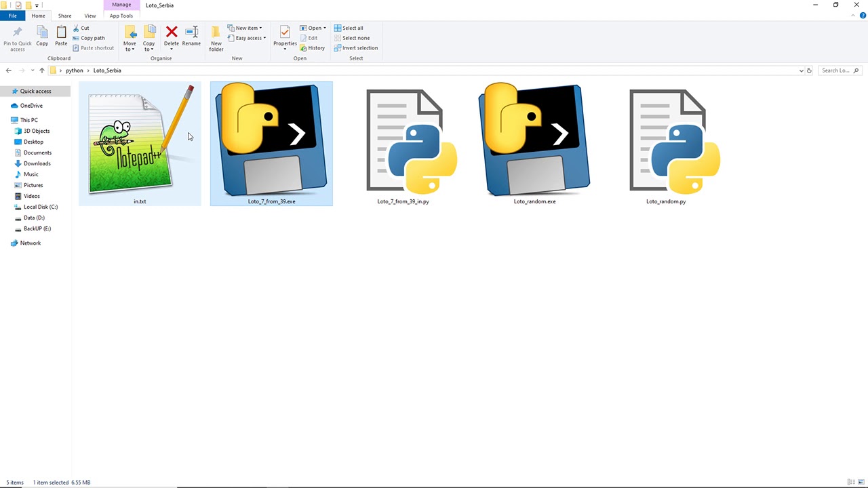Image resolution: width=868 pixels, height=488 pixels.
Task: Open the Easy access dropdown
Action: [247, 38]
